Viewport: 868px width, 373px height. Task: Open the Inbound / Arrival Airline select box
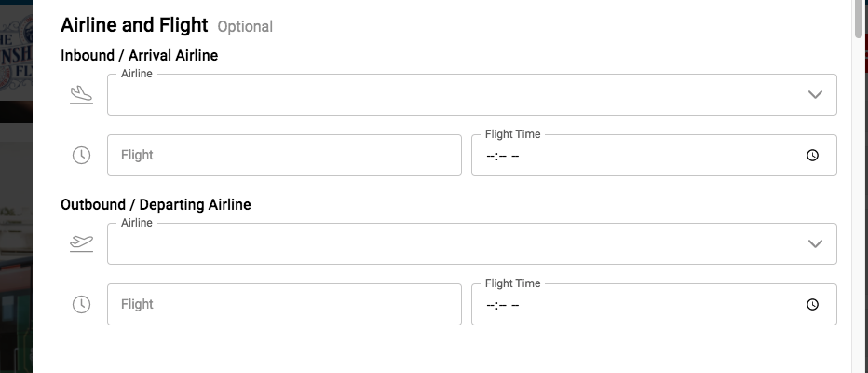coord(456,95)
